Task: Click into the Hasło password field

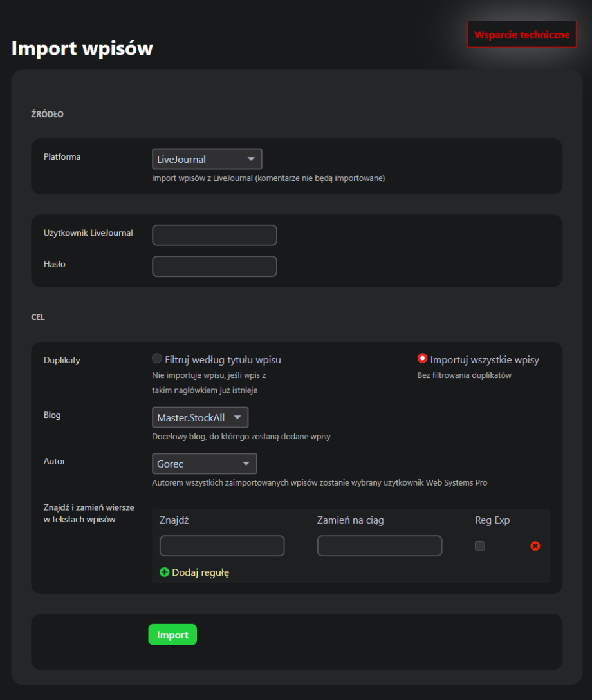Action: pos(214,266)
